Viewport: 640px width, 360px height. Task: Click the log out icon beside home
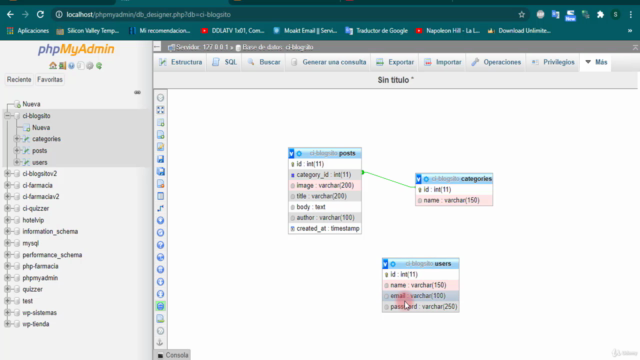(x=62, y=66)
